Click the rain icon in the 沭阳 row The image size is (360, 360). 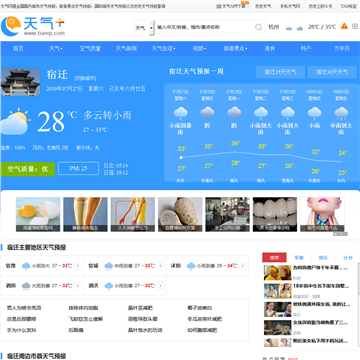click(x=191, y=266)
